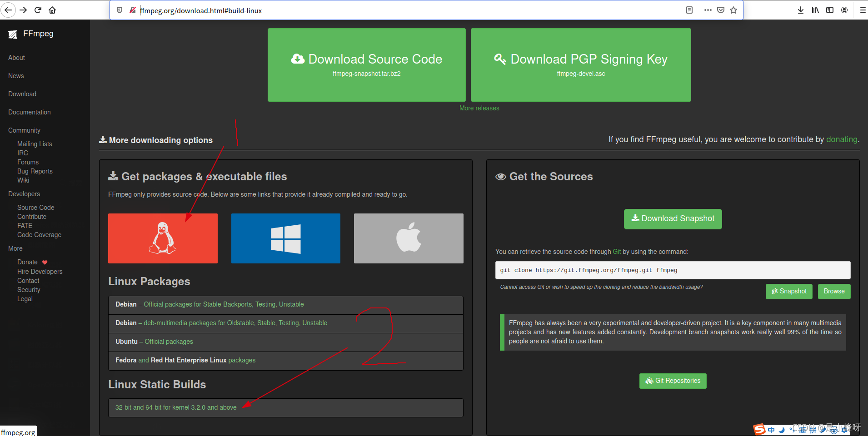Go to the browser home page

pos(52,10)
